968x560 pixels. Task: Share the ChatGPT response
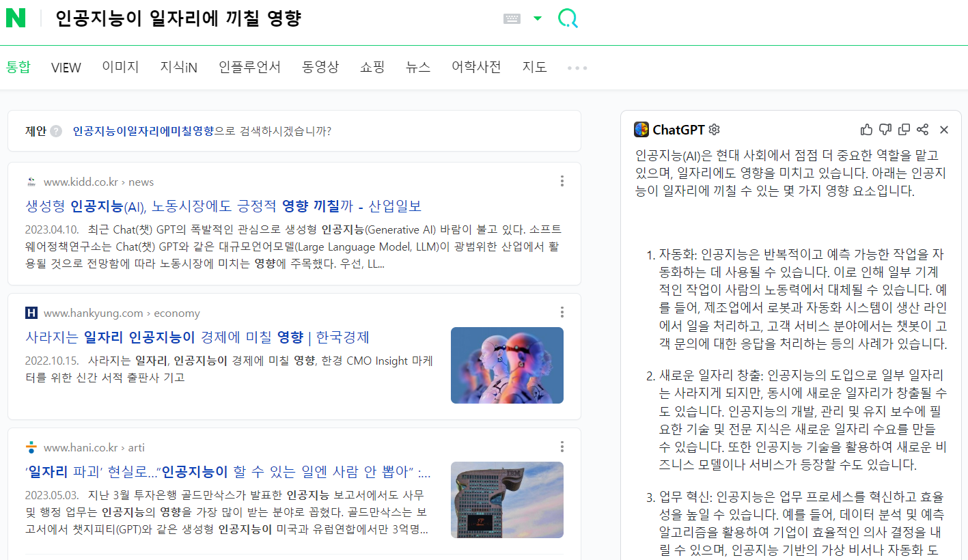pos(922,129)
